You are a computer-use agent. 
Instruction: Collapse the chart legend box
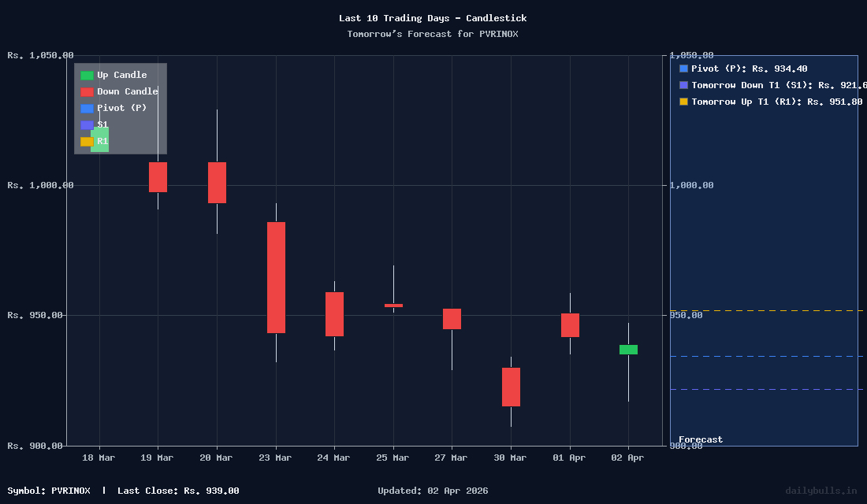tap(120, 109)
